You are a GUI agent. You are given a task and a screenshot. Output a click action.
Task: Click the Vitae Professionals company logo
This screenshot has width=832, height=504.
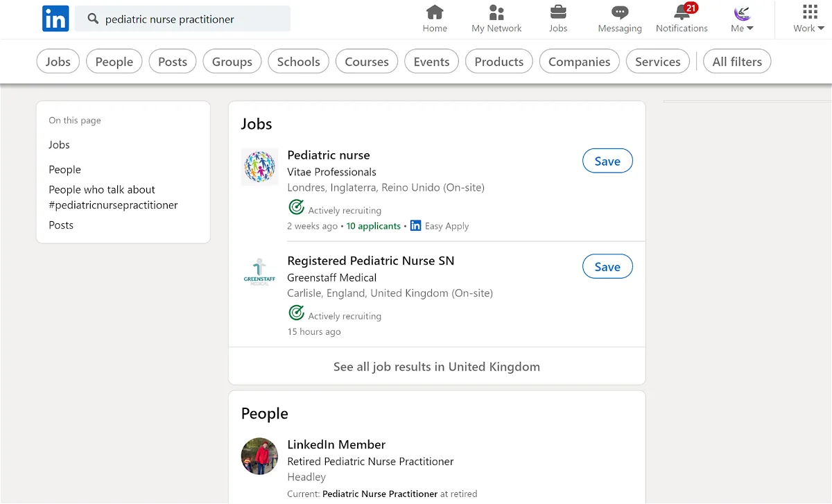pyautogui.click(x=259, y=167)
